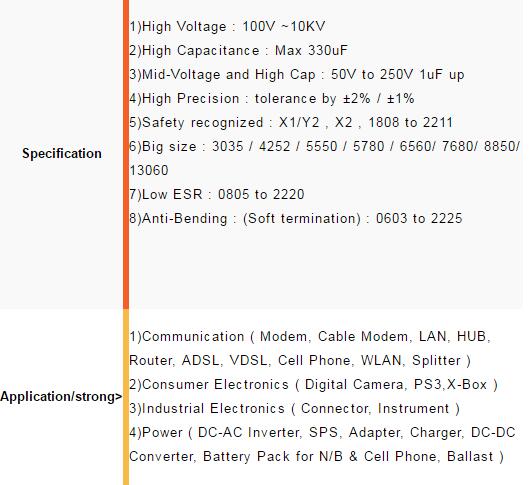Click the Safety recognized X1/Y2 line
531x485 pixels.
(291, 123)
